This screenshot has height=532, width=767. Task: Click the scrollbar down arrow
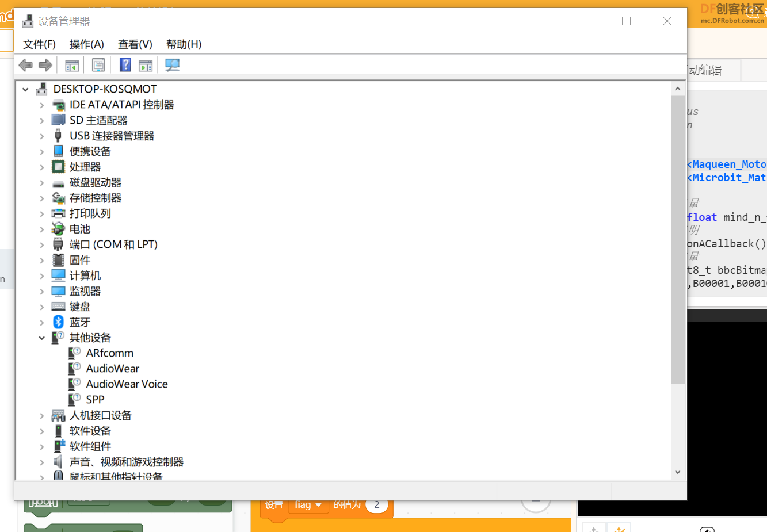[678, 472]
